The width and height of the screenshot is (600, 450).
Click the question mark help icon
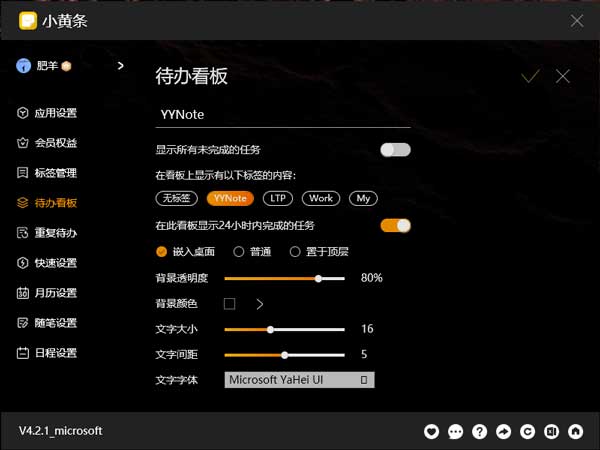(x=479, y=432)
